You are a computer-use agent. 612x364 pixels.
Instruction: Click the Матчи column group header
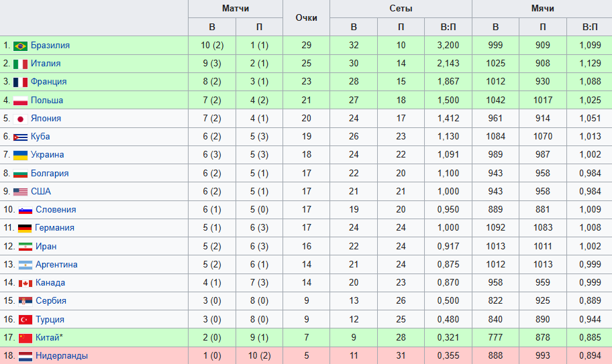coord(236,9)
